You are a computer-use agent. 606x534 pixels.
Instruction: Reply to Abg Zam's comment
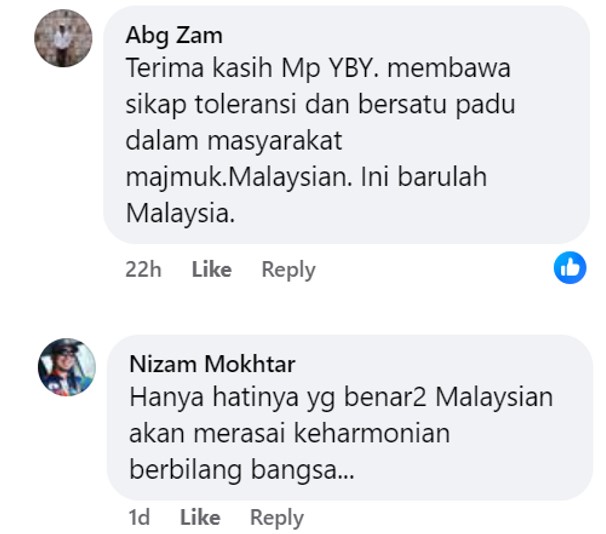click(288, 270)
